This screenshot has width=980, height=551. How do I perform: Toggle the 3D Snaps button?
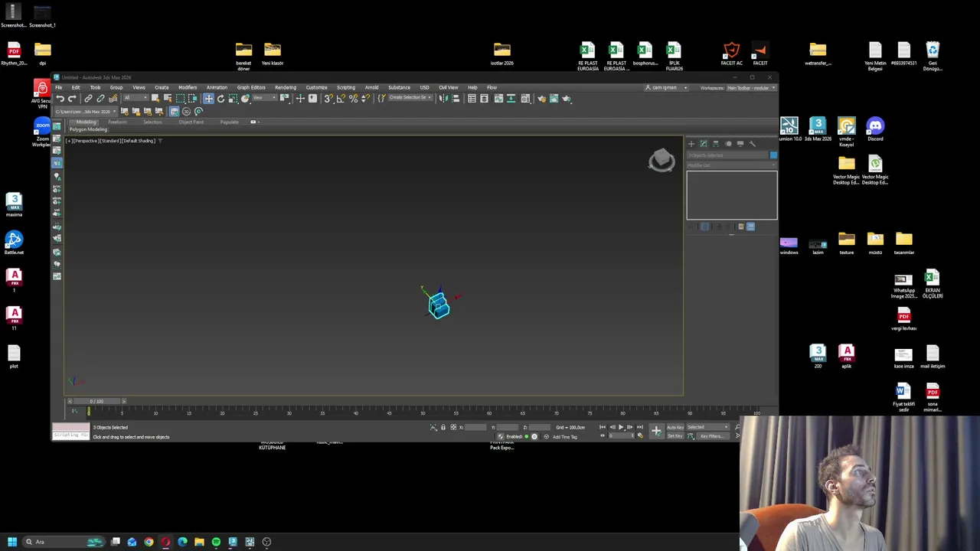click(x=328, y=98)
